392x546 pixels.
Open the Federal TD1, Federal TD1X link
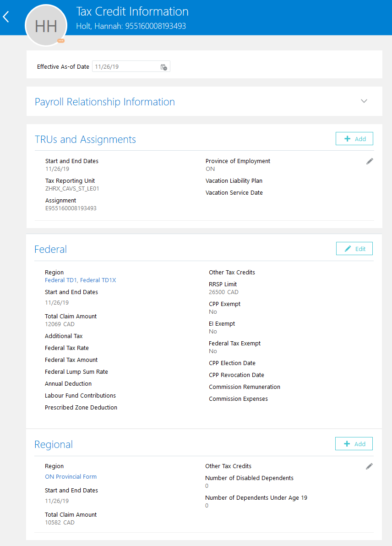pyautogui.click(x=81, y=280)
